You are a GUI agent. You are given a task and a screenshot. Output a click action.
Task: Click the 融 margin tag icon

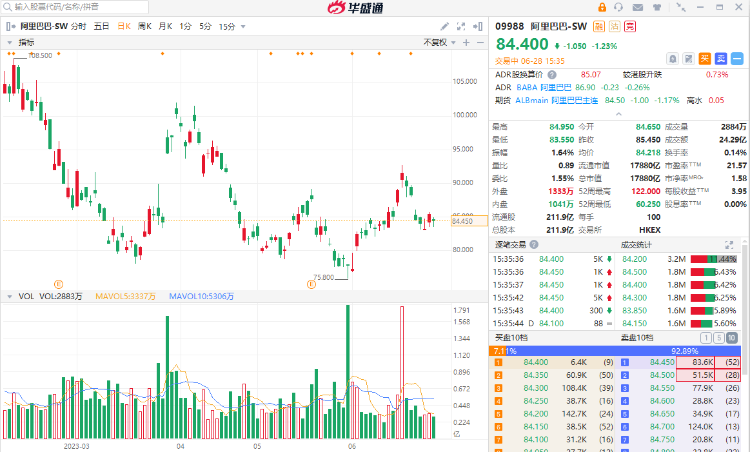point(599,26)
